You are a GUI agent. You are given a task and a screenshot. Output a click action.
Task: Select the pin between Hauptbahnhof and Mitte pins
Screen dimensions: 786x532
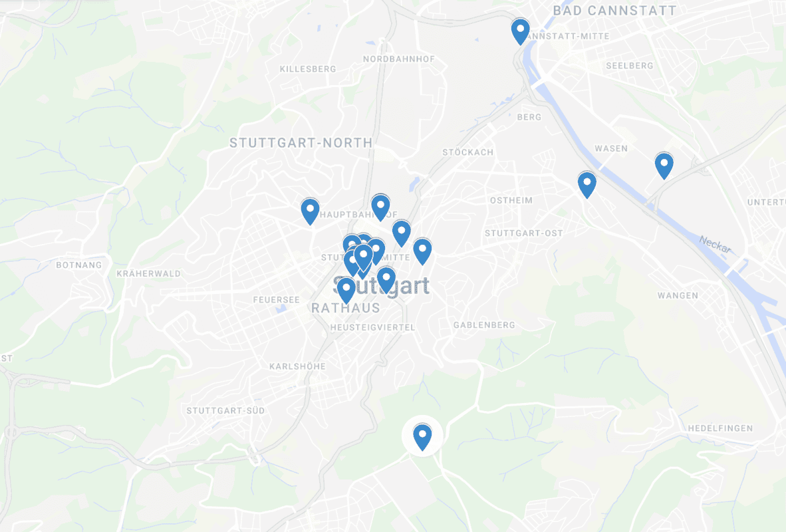pos(402,233)
